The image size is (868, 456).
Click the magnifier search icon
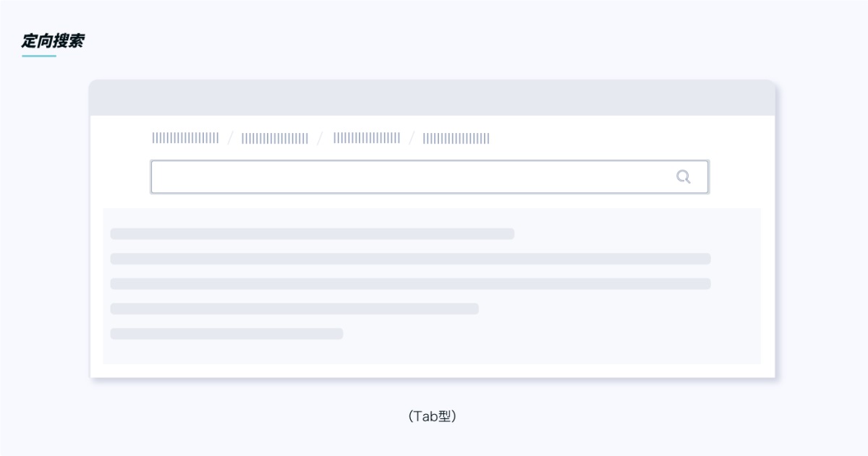(683, 177)
